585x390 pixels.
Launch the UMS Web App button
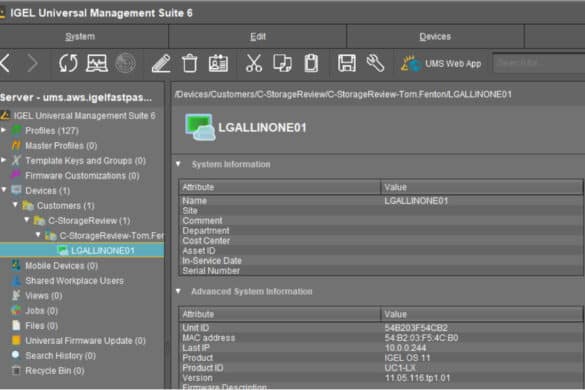point(441,63)
